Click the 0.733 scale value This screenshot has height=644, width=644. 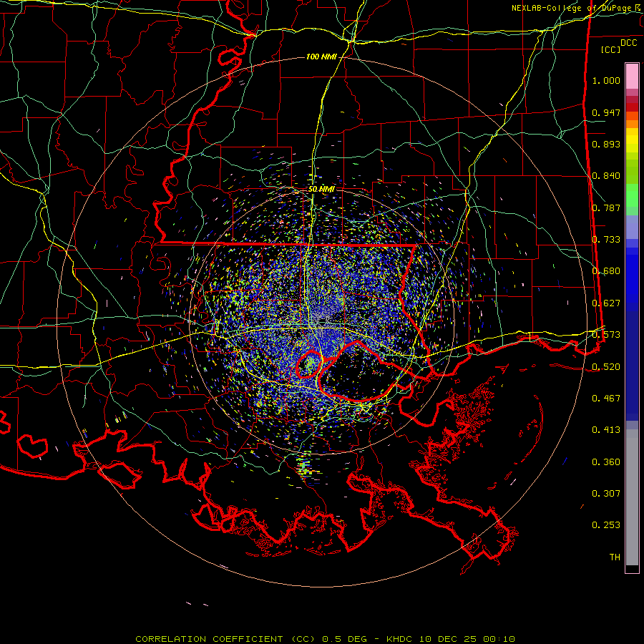606,240
